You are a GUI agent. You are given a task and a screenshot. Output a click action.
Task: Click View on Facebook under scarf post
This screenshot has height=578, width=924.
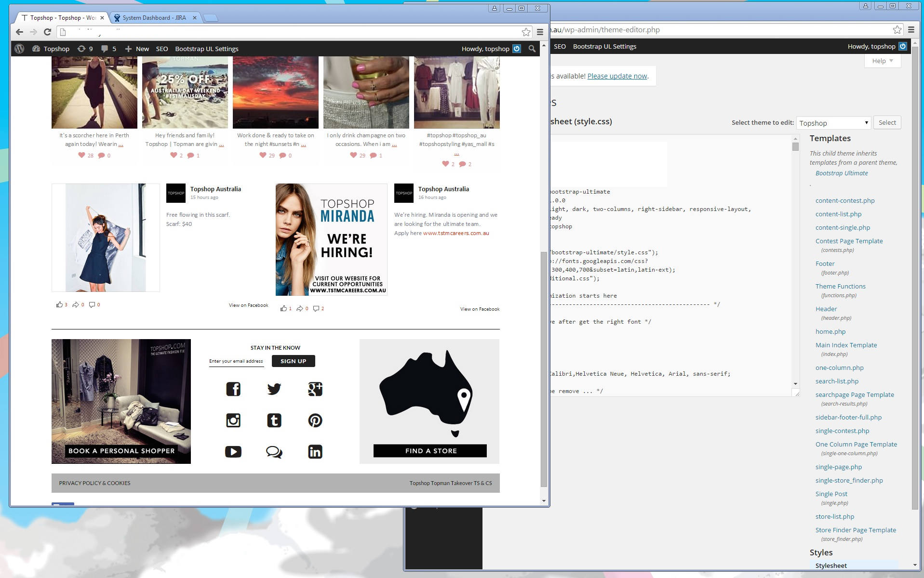coord(248,305)
